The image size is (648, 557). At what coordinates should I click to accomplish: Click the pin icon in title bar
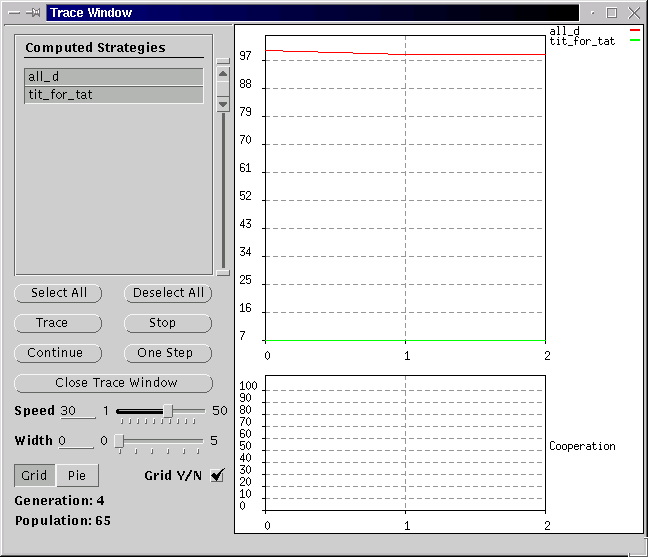click(x=33, y=13)
